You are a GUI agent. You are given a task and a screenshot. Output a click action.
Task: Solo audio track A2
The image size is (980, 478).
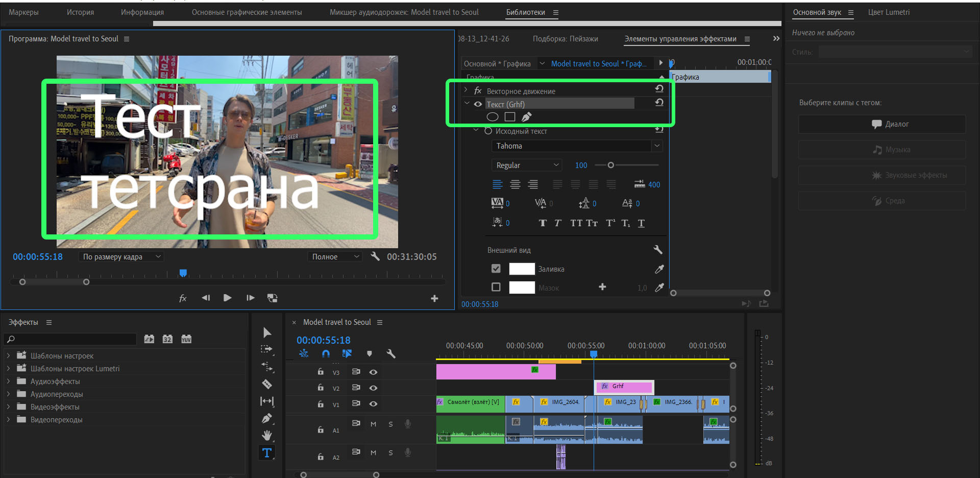[x=390, y=452]
